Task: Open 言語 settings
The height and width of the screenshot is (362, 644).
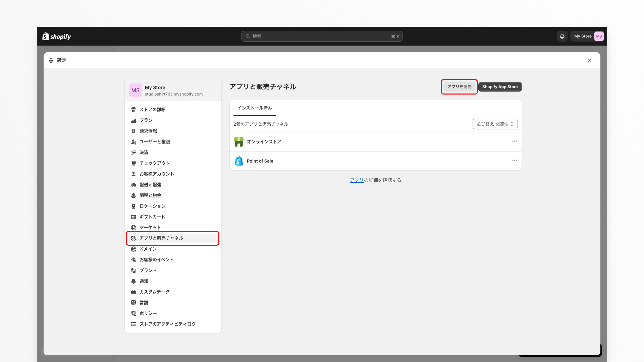Action: point(173,303)
